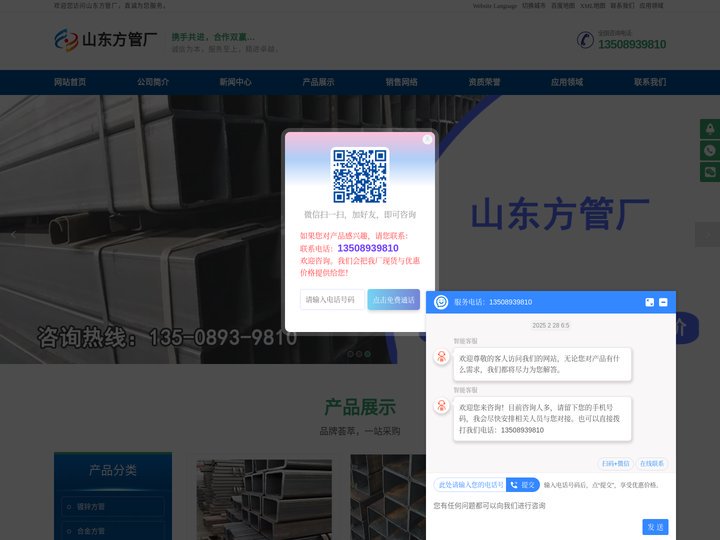Click the green WeChat sidebar icon
This screenshot has width=720, height=540.
[x=710, y=172]
